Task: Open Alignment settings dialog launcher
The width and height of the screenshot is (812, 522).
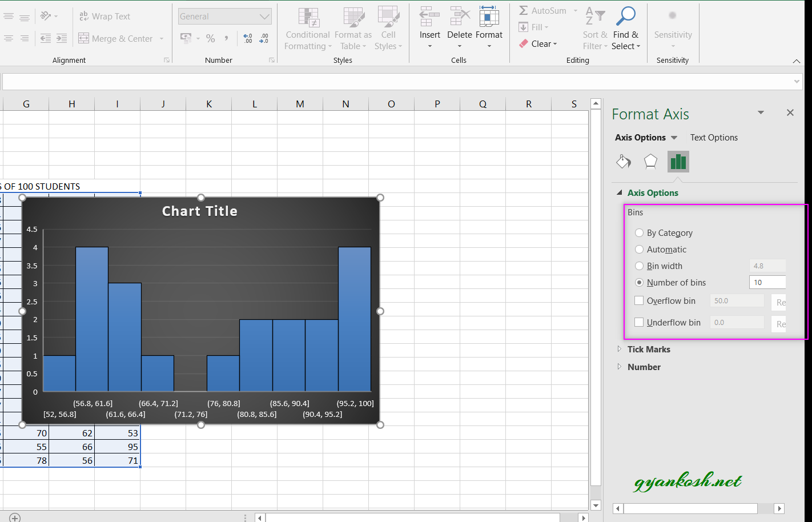Action: coord(167,60)
